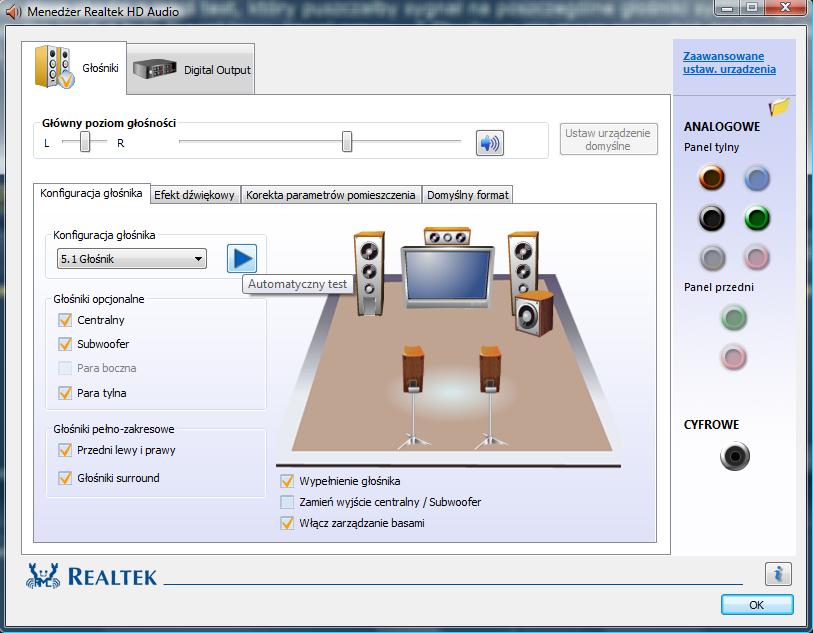The image size is (813, 633).
Task: Open the yellow folder connector settings icon
Action: pos(779,107)
